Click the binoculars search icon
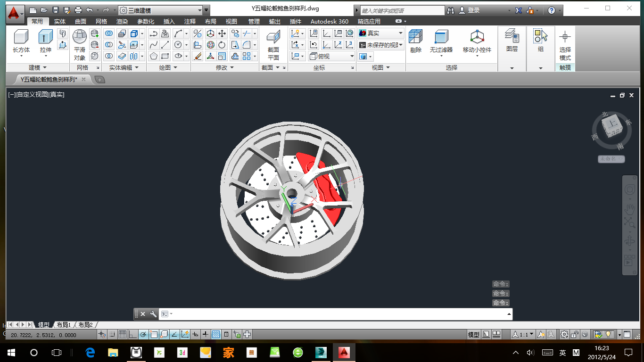The width and height of the screenshot is (644, 362). [x=451, y=10]
